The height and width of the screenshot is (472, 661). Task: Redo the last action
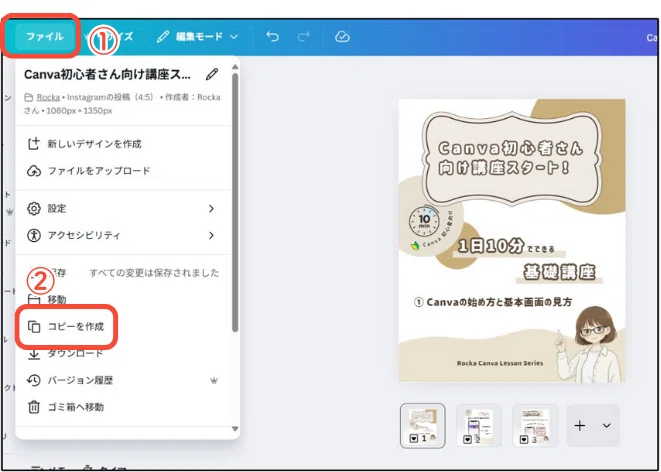(303, 37)
